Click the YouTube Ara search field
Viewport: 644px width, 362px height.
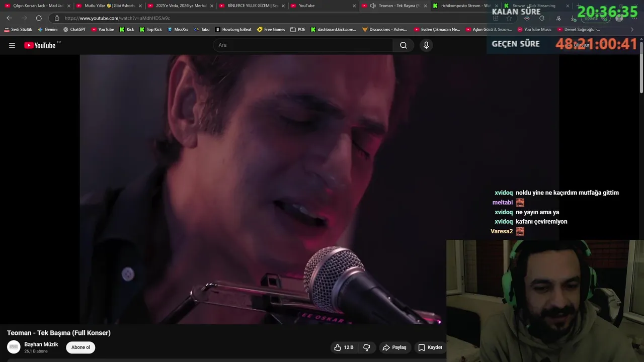(x=303, y=45)
